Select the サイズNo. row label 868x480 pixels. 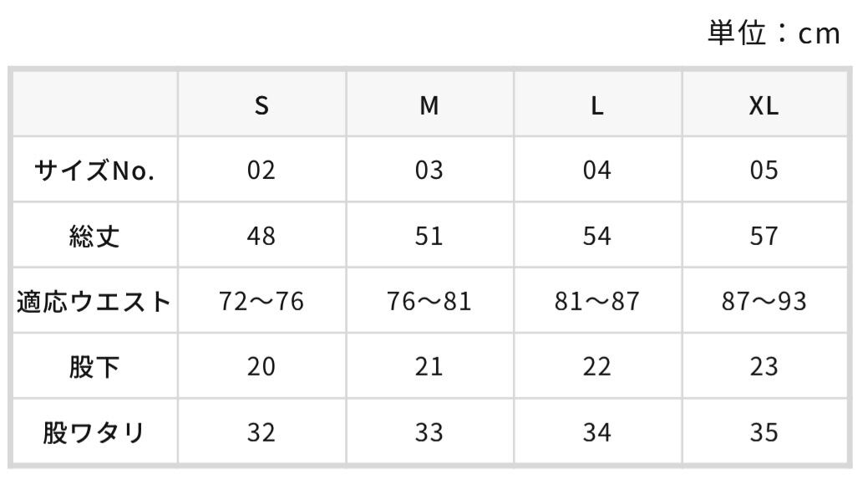point(94,170)
